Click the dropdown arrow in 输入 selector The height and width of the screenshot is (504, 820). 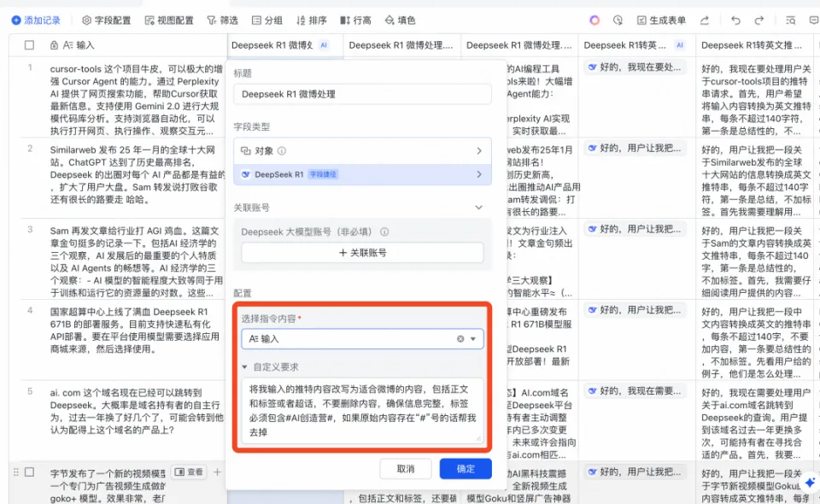[x=472, y=339]
